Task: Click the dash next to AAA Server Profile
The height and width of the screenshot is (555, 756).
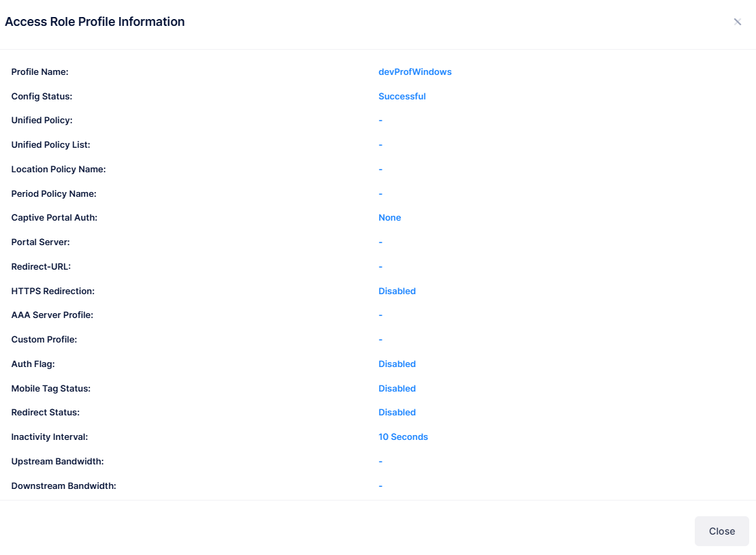Action: point(380,315)
